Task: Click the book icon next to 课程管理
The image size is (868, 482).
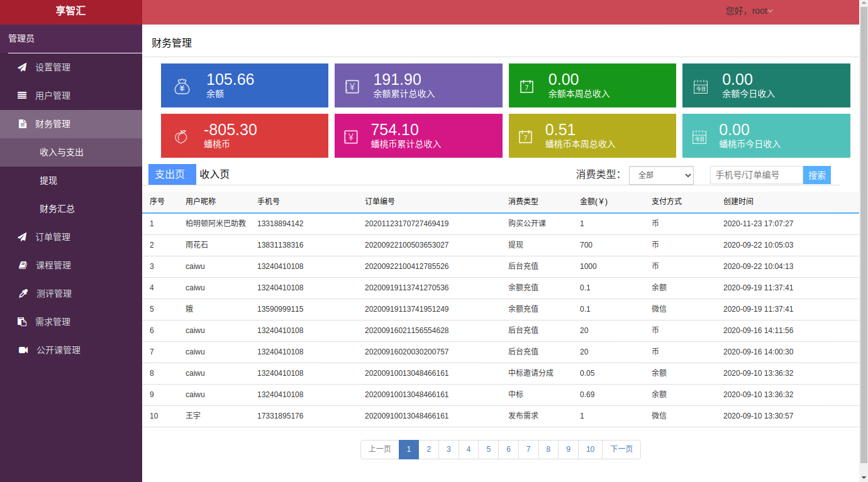Action: pos(22,265)
